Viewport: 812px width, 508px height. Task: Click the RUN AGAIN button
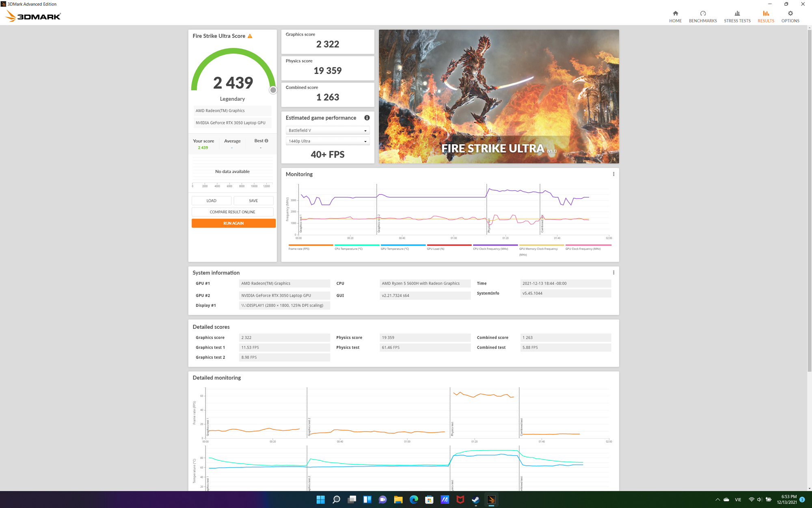pos(233,224)
